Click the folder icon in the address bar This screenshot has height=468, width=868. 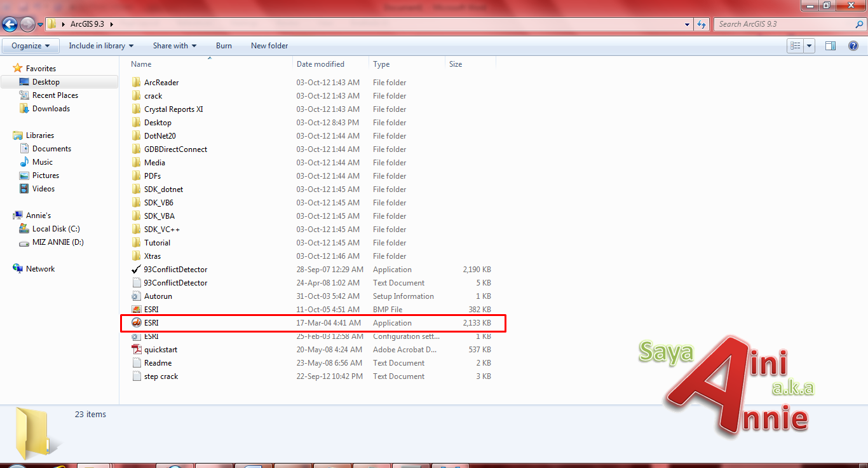point(52,24)
